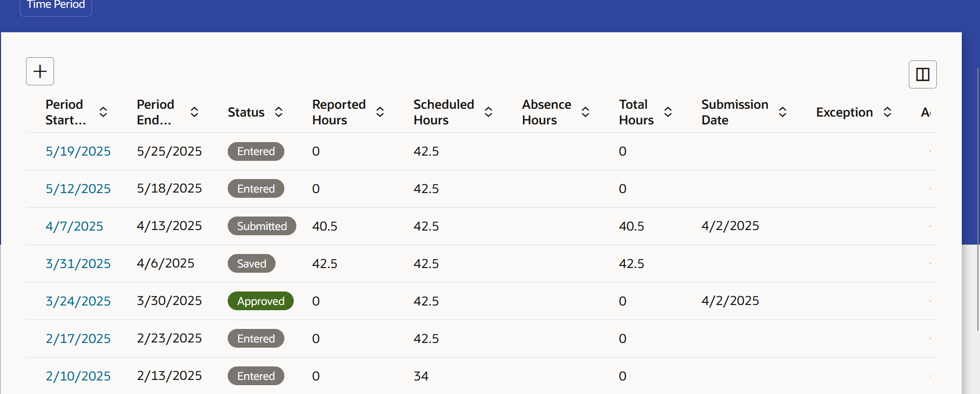
Task: Sort by Submission Date column arrows
Action: pyautogui.click(x=782, y=112)
